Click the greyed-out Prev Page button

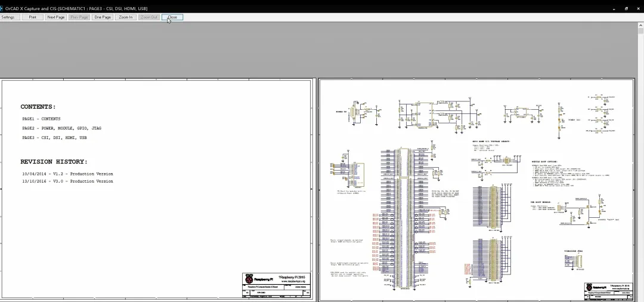point(79,17)
